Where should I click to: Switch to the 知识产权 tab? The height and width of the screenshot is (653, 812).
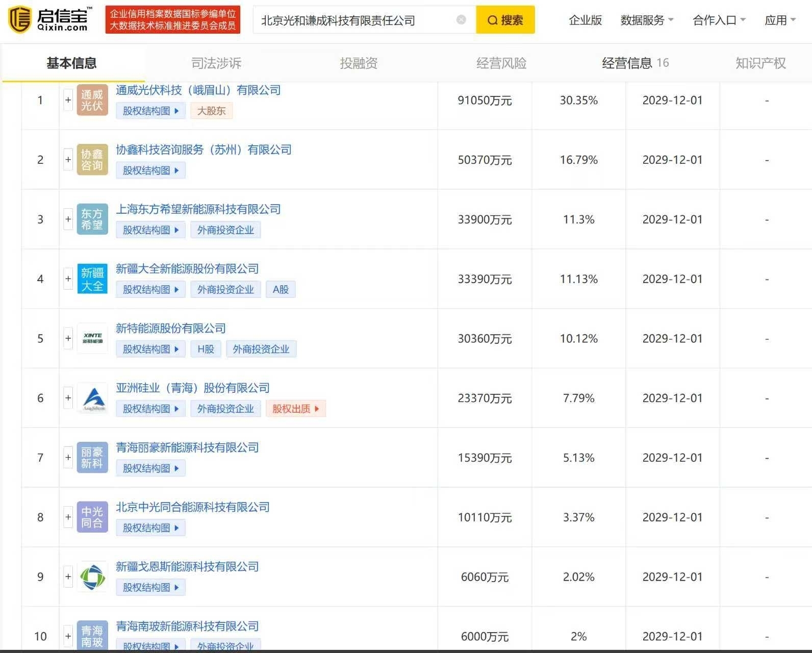(x=760, y=63)
